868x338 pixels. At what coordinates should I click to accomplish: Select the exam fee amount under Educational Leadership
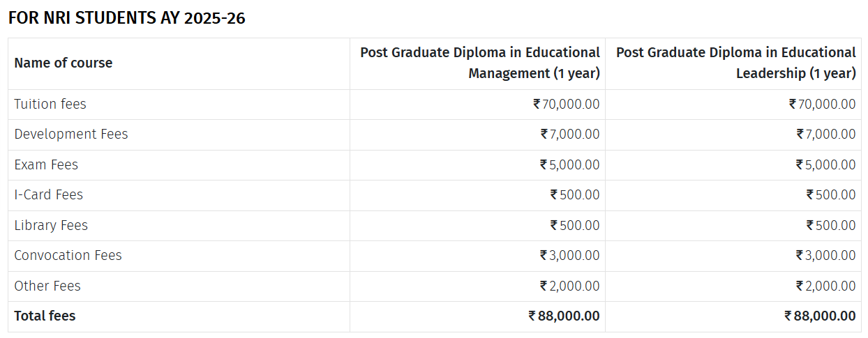tap(826, 164)
